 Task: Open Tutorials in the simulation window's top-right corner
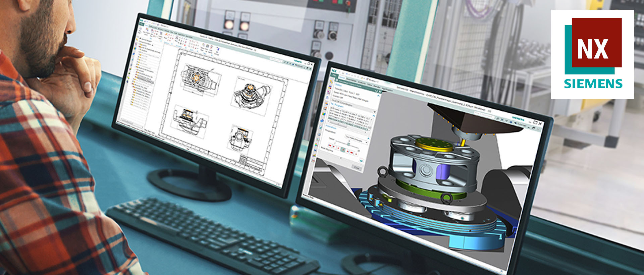522,124
